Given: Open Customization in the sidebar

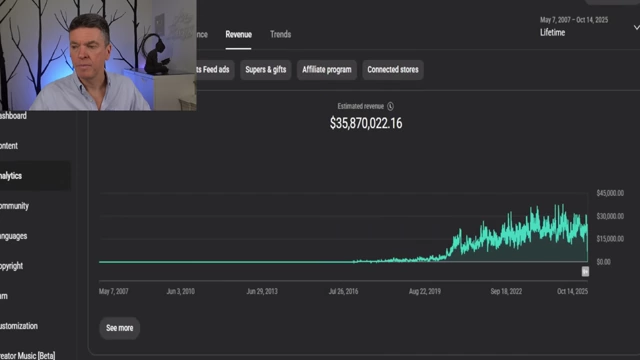Looking at the screenshot, I should [x=19, y=326].
